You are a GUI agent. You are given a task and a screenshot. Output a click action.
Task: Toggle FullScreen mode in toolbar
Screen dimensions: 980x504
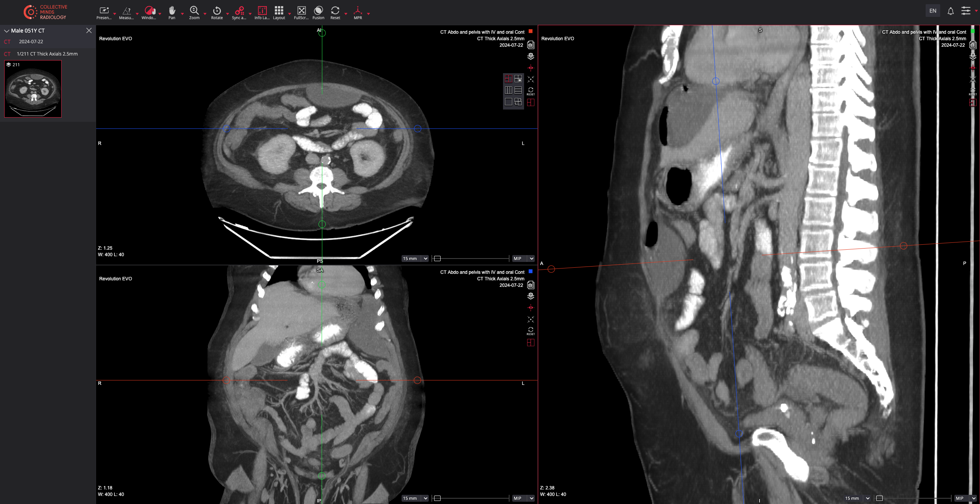click(x=301, y=12)
